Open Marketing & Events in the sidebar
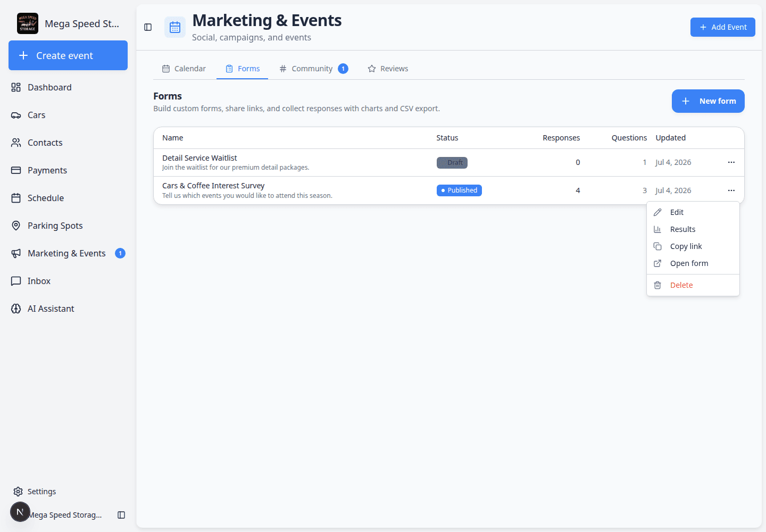This screenshot has height=532, width=766. point(68,253)
